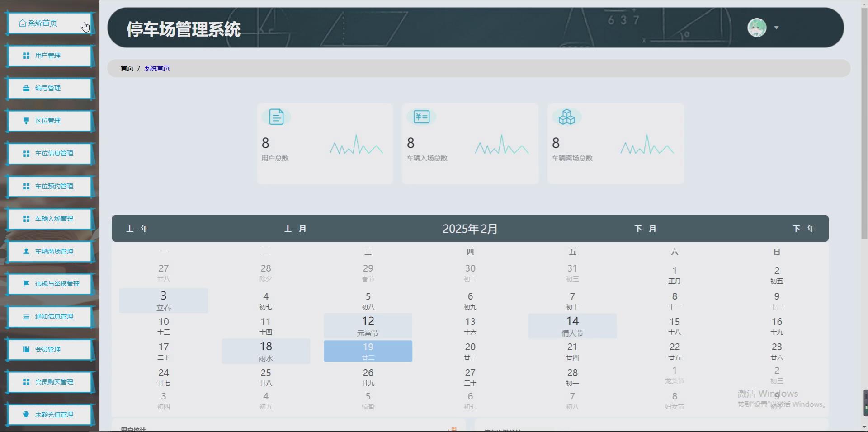Click the yen bill icon on 车辆入场总数 card
Image resolution: width=868 pixels, height=432 pixels.
[421, 117]
